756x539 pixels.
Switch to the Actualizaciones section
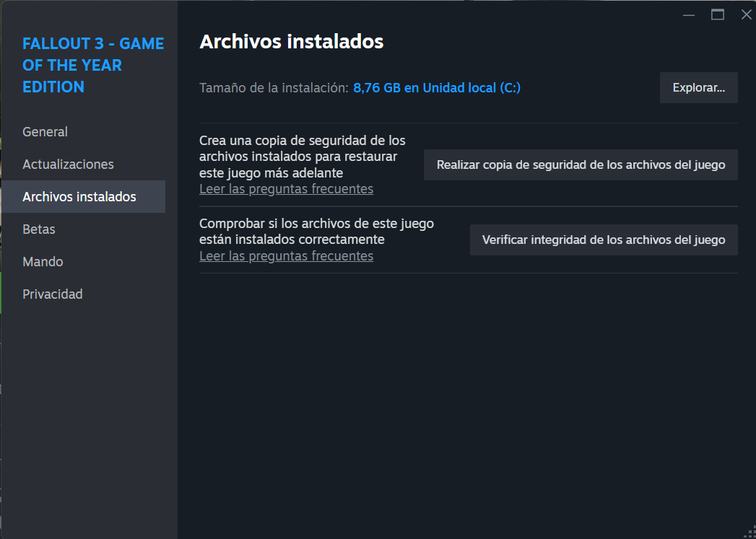pyautogui.click(x=68, y=165)
